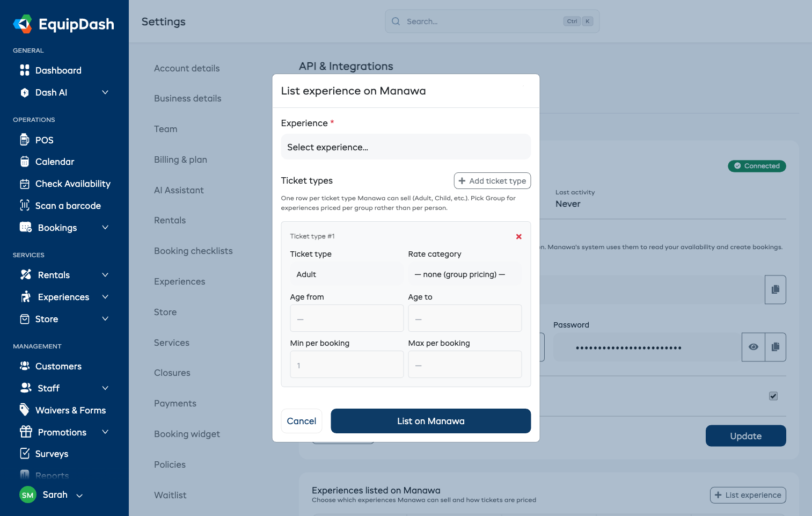Expand the Experiences sidebar chevron
Viewport: 812px width, 516px height.
click(x=105, y=296)
